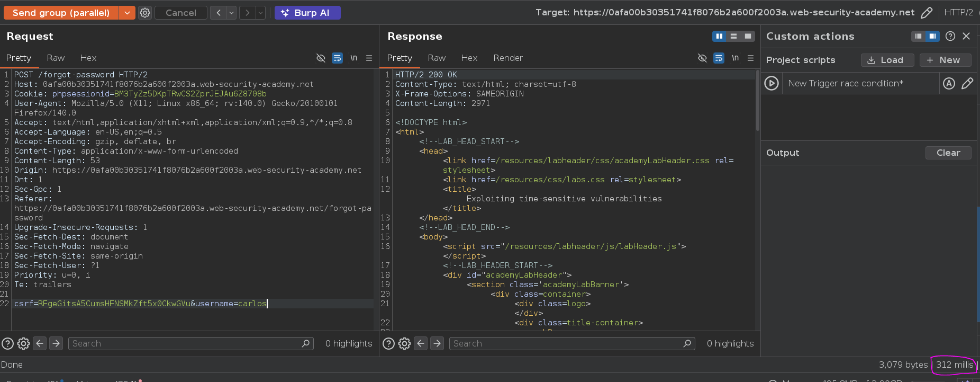Create New project script
The image size is (980, 382).
[x=945, y=60]
